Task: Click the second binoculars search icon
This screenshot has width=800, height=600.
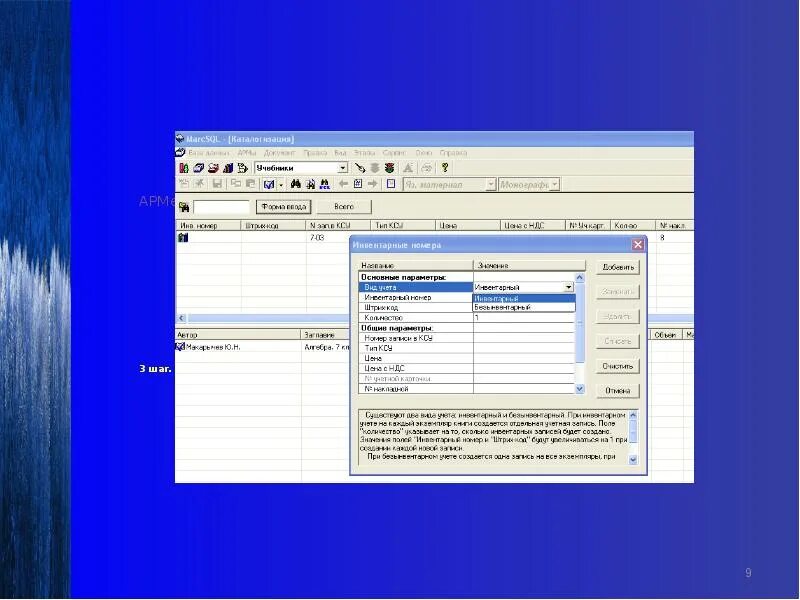Action: 310,184
